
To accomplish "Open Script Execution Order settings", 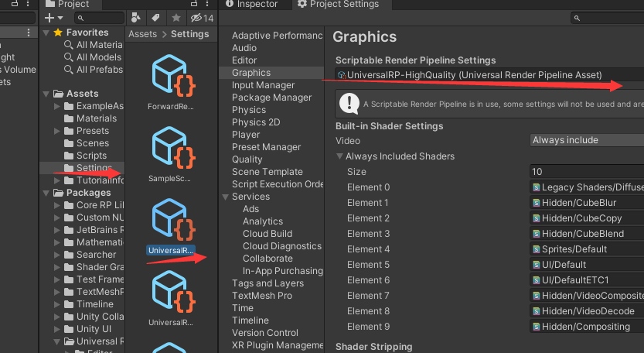I will click(278, 184).
